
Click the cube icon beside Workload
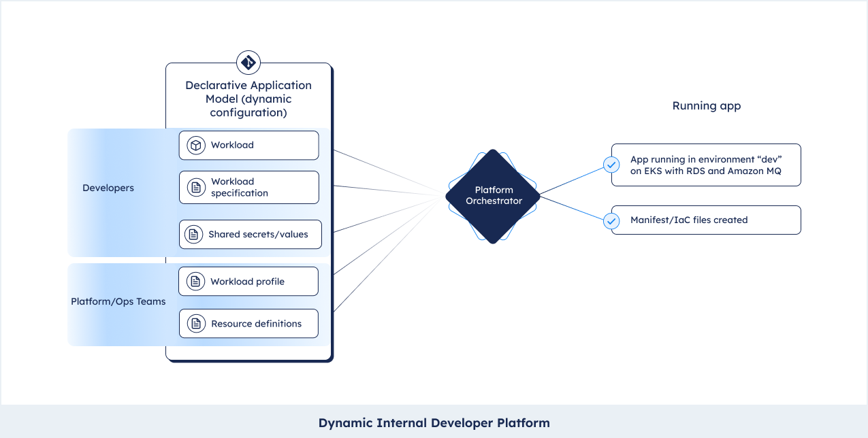[x=196, y=146]
